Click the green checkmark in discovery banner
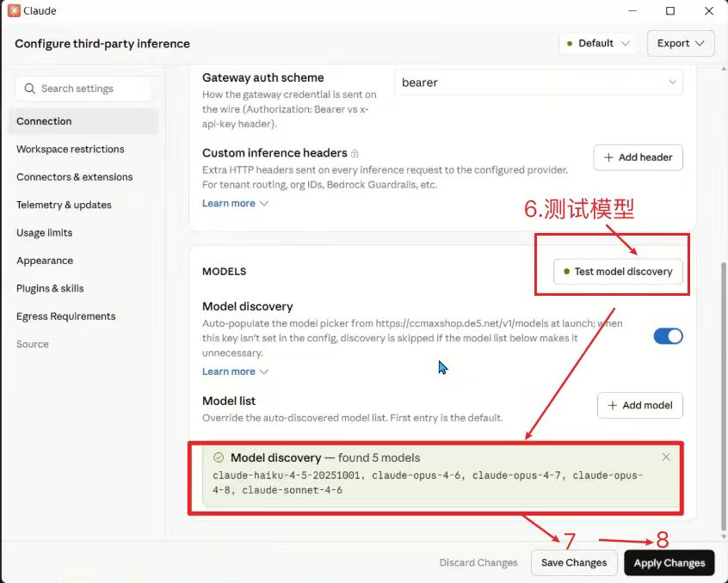The width and height of the screenshot is (728, 583). pos(219,457)
